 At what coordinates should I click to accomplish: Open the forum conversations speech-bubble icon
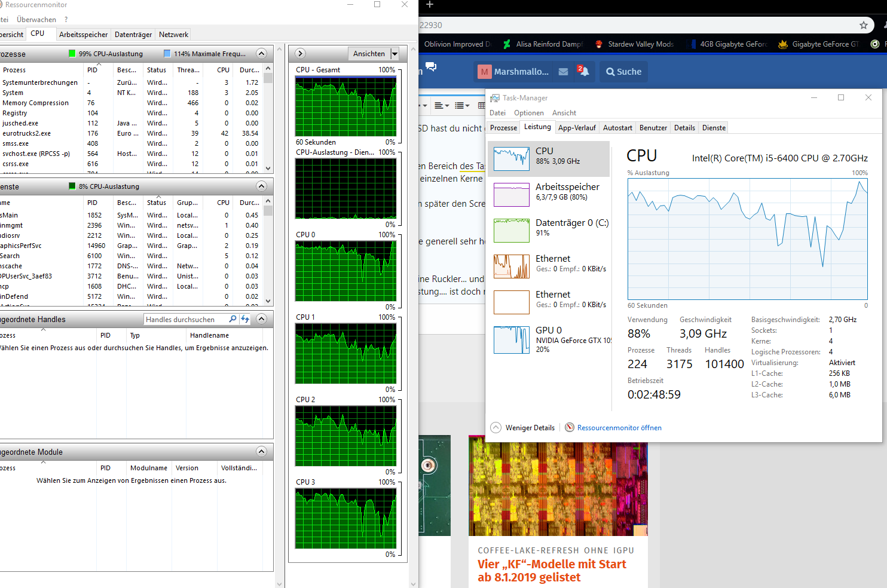[431, 67]
